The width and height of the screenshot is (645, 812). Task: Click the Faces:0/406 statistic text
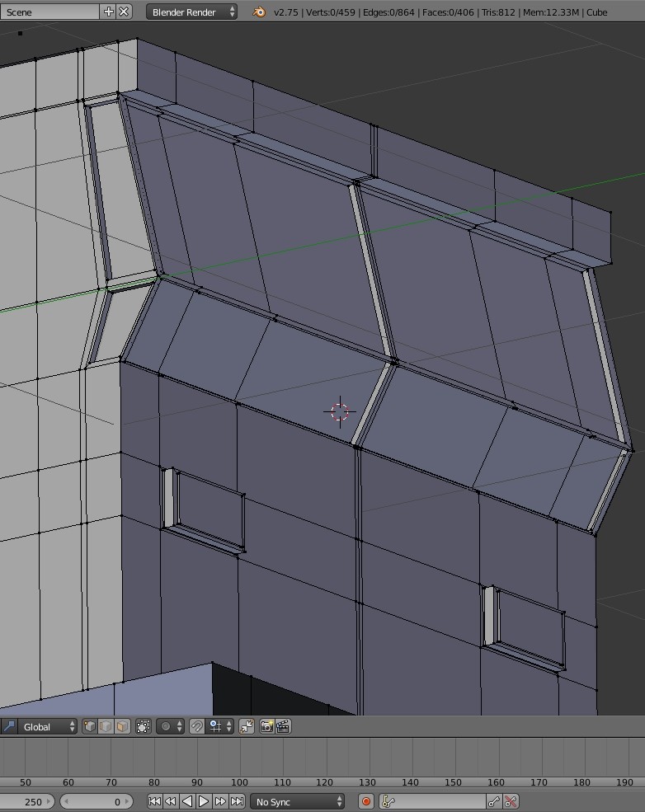pyautogui.click(x=448, y=12)
